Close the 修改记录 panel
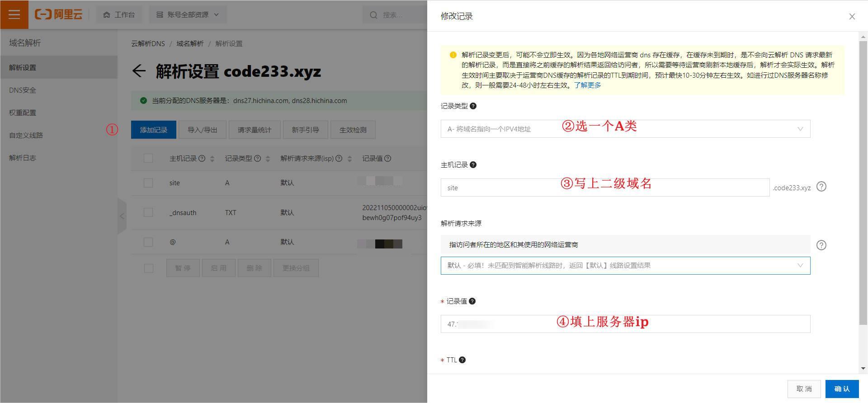 pyautogui.click(x=852, y=16)
